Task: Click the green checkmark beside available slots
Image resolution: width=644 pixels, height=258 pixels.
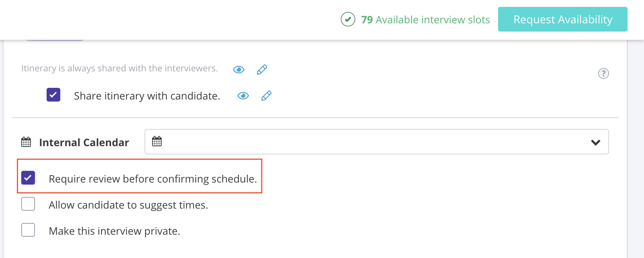Action: tap(348, 20)
